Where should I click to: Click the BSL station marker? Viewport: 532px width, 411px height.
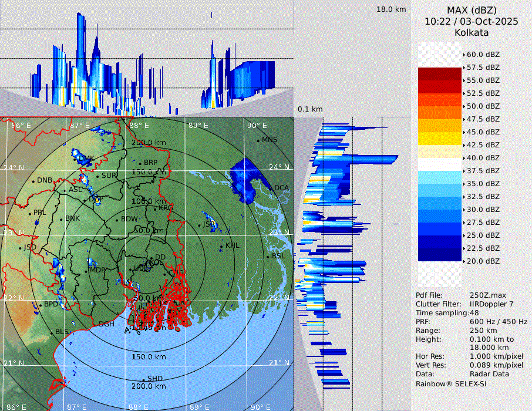268,257
